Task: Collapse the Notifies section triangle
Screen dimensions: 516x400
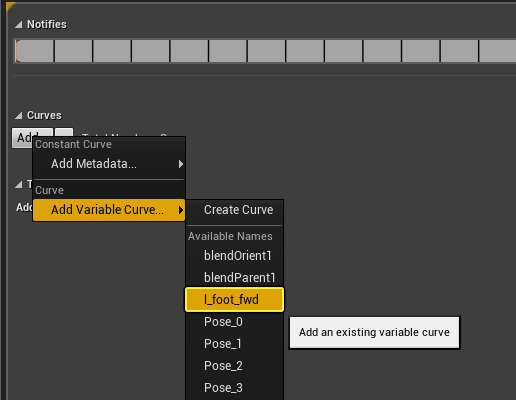Action: coord(19,25)
